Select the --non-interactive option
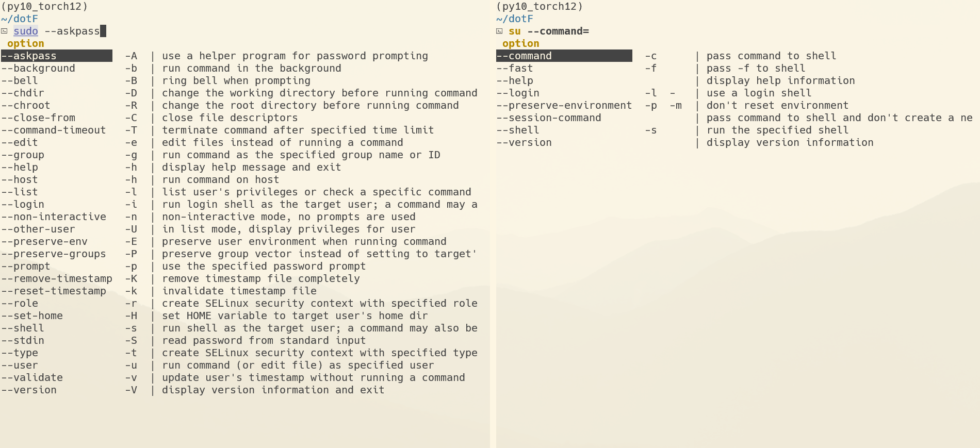Screen dimensions: 980x448 [54, 217]
